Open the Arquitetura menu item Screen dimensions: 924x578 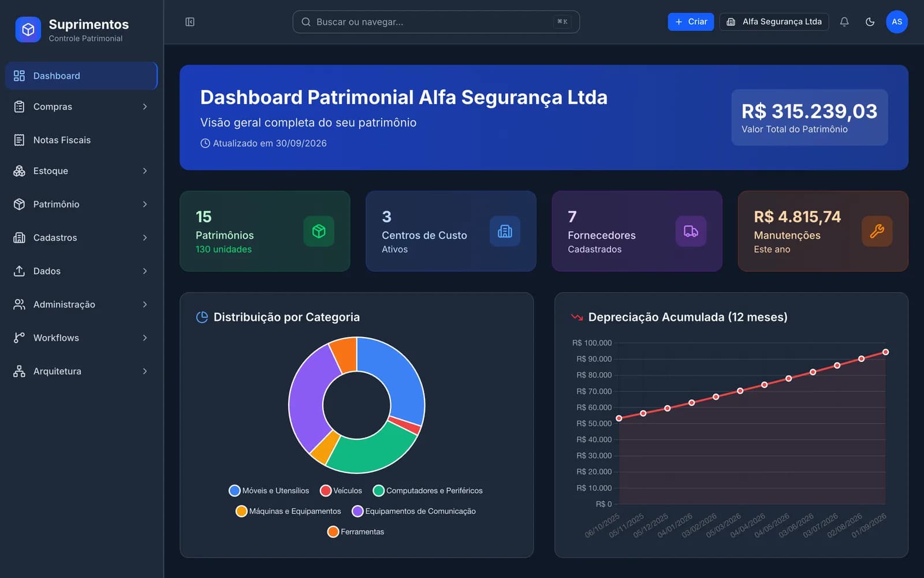coord(81,371)
